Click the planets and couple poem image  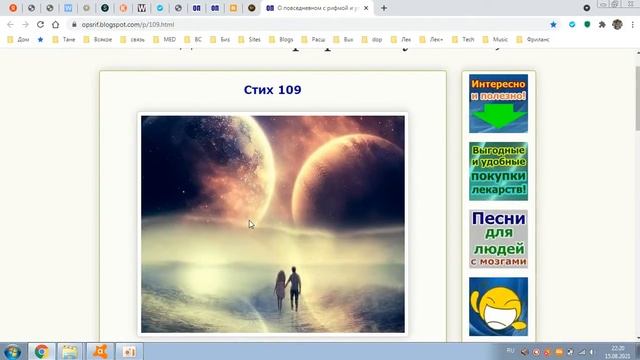[x=273, y=224]
